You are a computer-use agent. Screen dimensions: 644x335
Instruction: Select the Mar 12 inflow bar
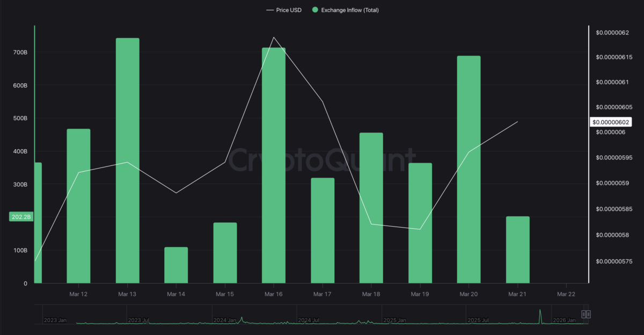[x=78, y=206]
